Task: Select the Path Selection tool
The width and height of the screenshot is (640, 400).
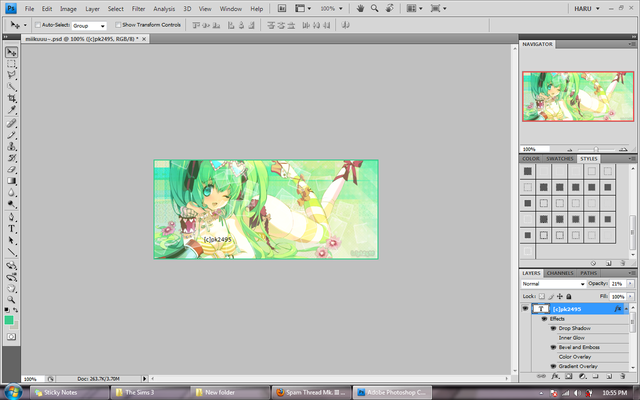Action: 11,240
